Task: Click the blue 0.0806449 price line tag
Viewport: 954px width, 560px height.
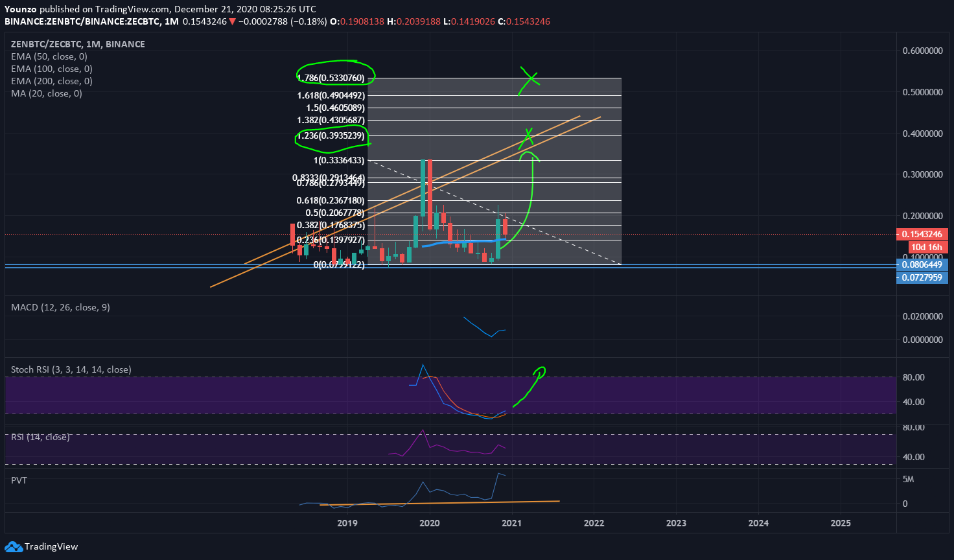Action: pos(922,264)
